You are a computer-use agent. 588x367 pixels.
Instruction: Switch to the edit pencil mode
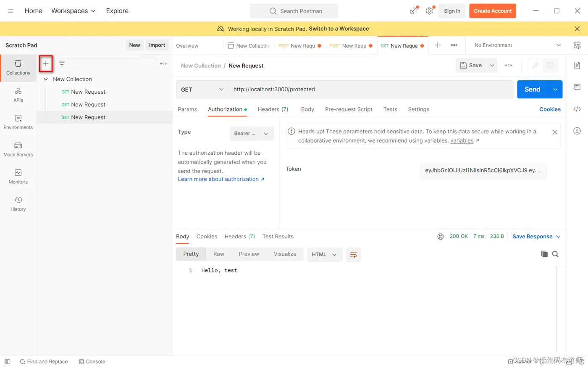coord(535,66)
